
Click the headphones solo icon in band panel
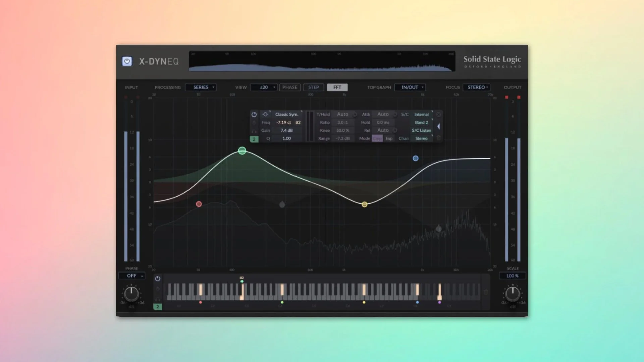coord(254,131)
